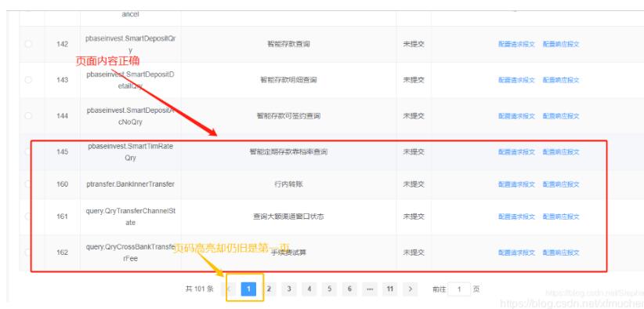Open 配置响应报文 for row 161
The width and height of the screenshot is (644, 309).
tap(561, 216)
